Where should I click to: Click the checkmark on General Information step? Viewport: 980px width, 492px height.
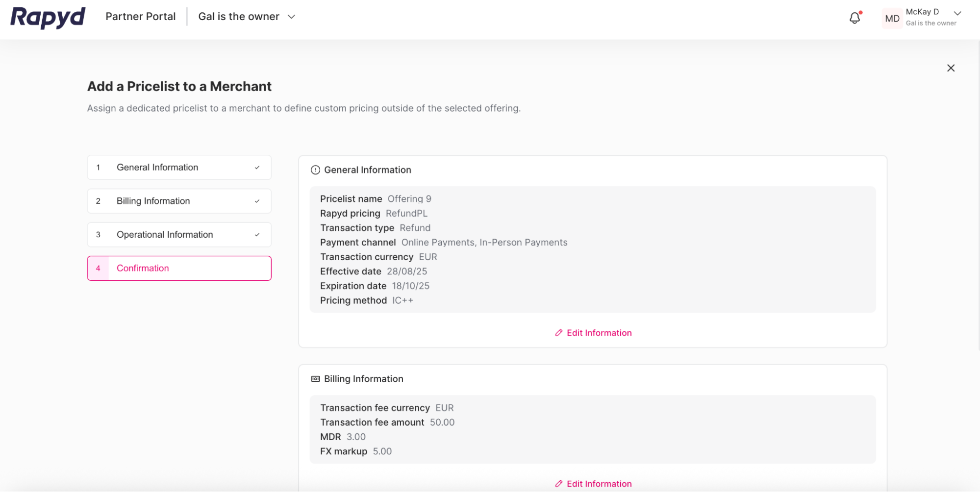(x=256, y=167)
